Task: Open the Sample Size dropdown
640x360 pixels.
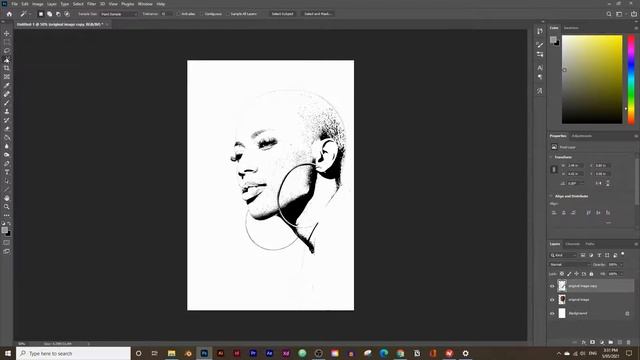Action: tap(118, 14)
